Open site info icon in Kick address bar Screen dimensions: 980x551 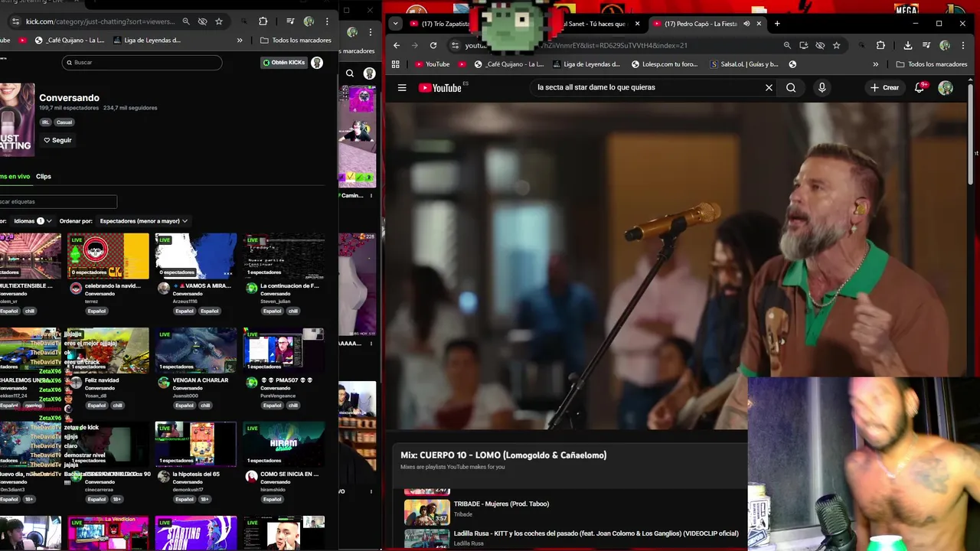click(x=15, y=21)
